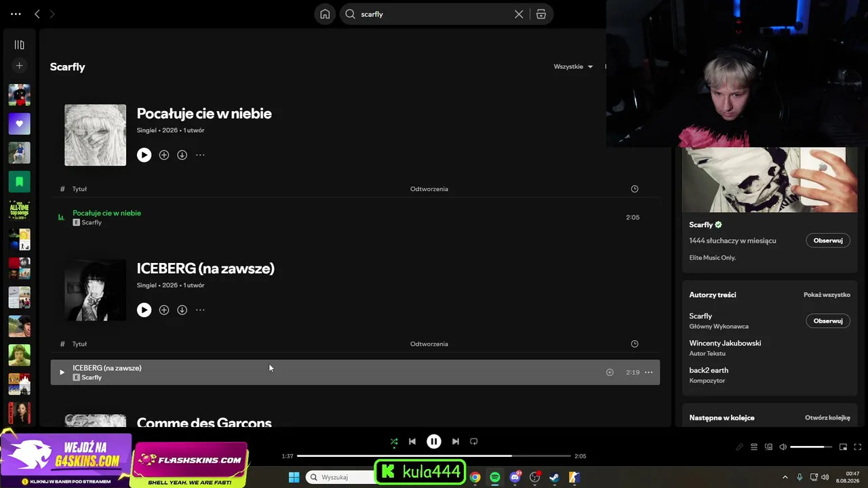The width and height of the screenshot is (868, 488).
Task: Play the Pocałuje cie w niebie single
Action: click(144, 155)
